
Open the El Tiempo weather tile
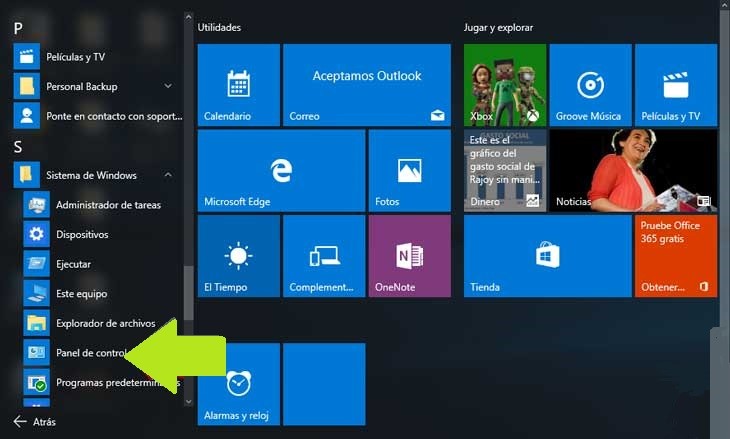238,256
